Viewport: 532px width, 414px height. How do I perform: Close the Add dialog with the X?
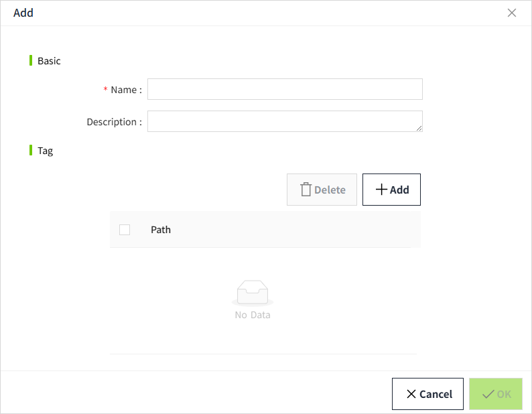coord(512,13)
